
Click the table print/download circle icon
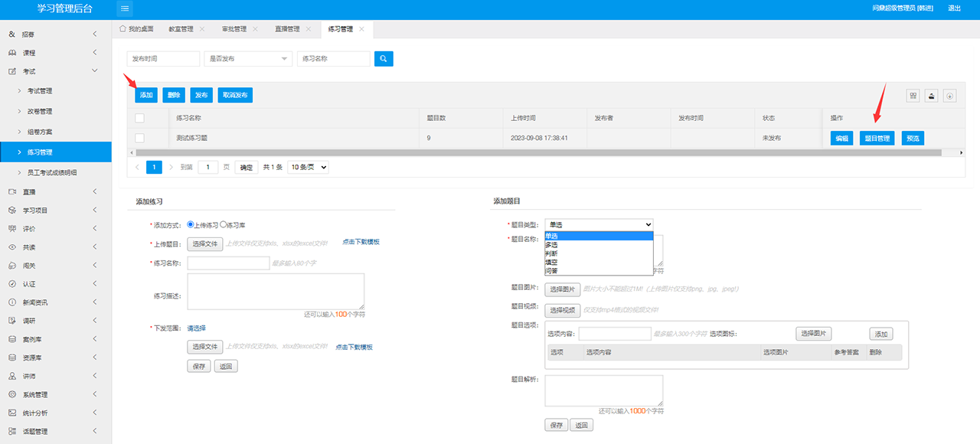(x=950, y=96)
